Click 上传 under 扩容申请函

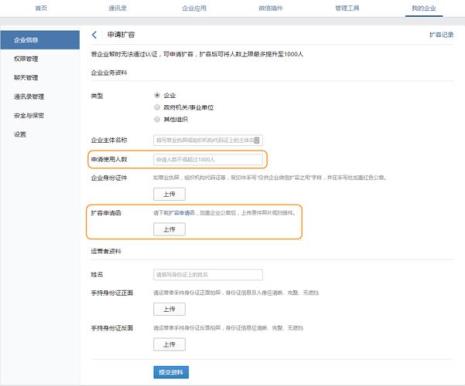pyautogui.click(x=169, y=229)
